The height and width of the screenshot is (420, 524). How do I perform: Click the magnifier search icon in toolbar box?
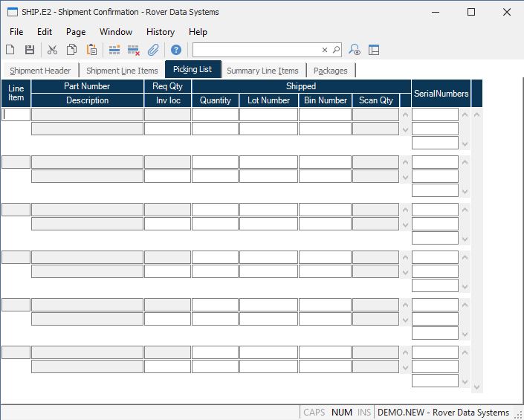click(x=336, y=50)
